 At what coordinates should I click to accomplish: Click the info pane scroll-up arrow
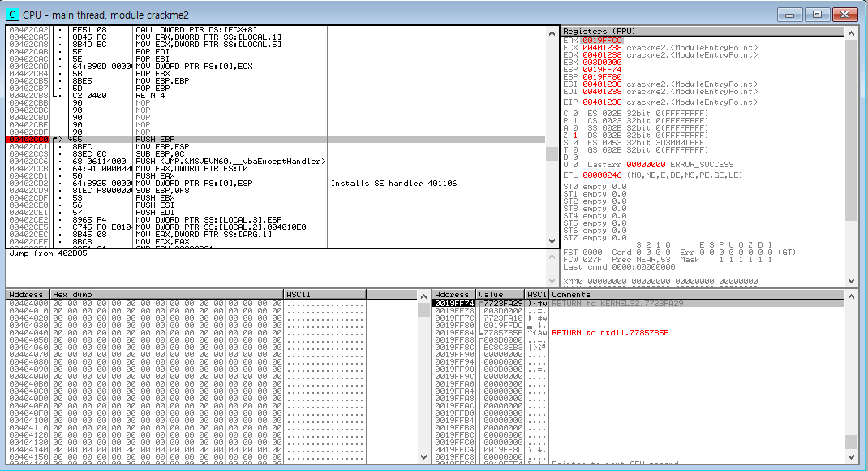pos(552,257)
